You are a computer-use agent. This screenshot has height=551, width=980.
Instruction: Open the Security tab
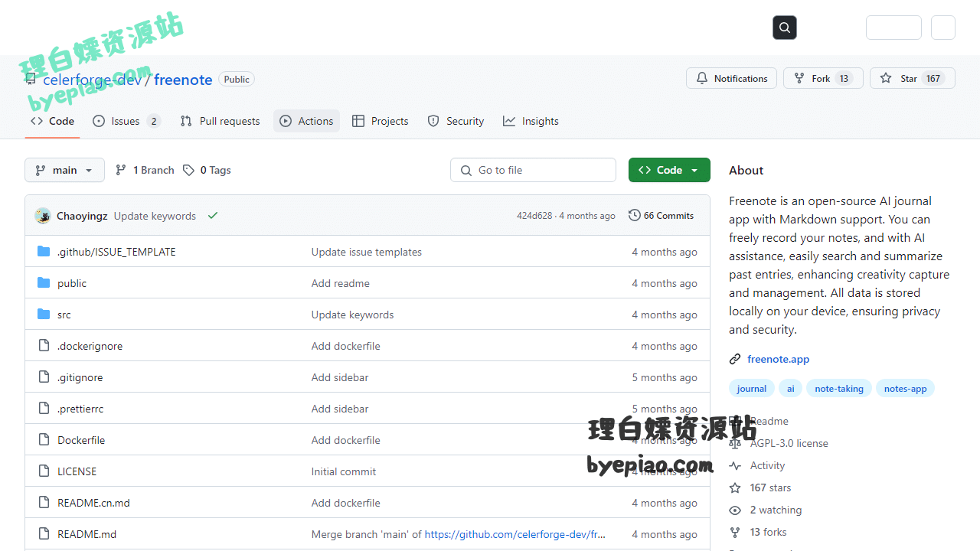point(456,121)
